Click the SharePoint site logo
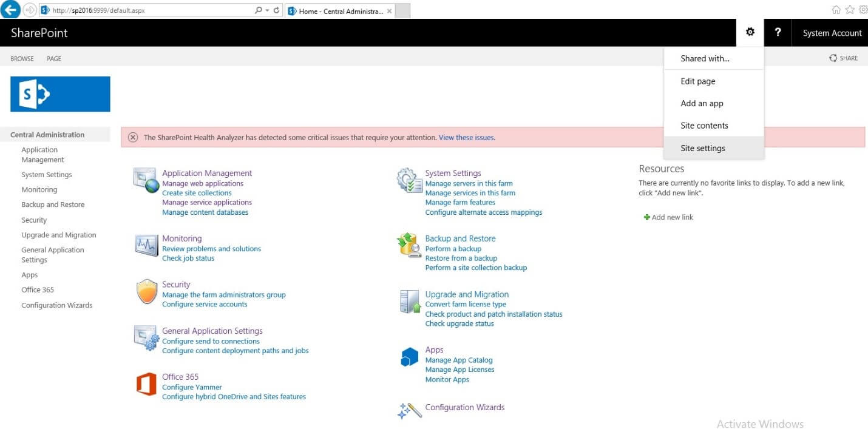The image size is (868, 429). pyautogui.click(x=60, y=94)
